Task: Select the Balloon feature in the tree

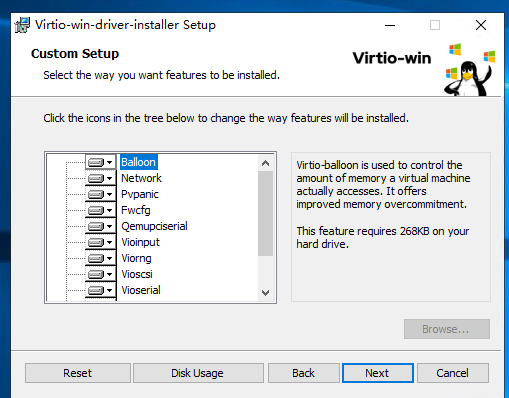Action: click(138, 162)
